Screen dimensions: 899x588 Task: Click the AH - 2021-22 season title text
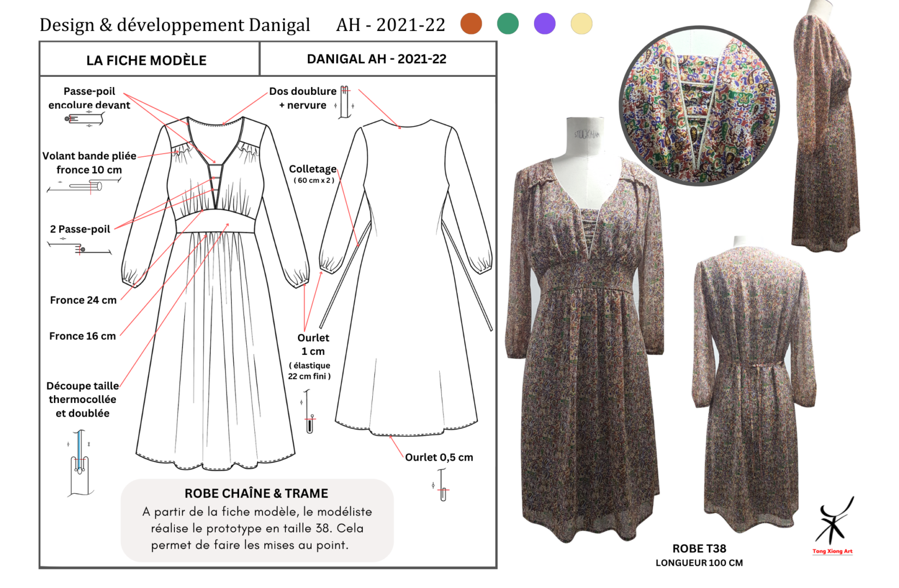(391, 24)
